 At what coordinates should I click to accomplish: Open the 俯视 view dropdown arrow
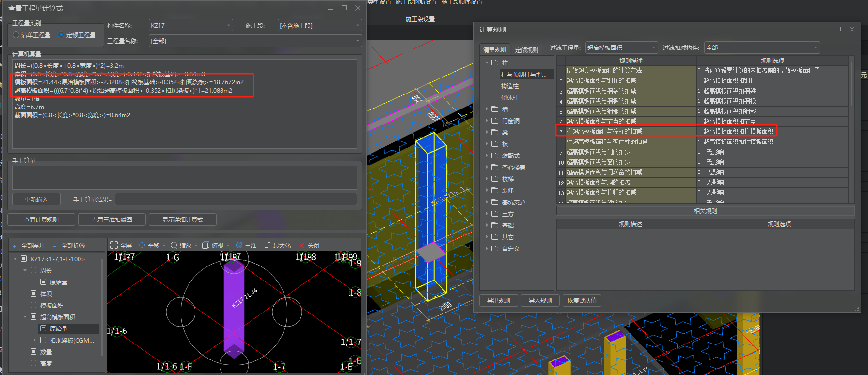[x=228, y=245]
